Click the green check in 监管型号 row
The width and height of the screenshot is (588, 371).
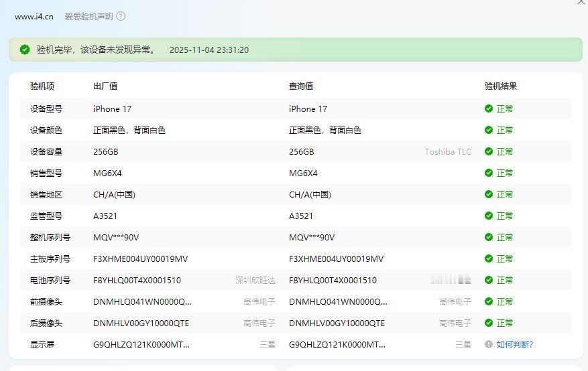pyautogui.click(x=488, y=216)
